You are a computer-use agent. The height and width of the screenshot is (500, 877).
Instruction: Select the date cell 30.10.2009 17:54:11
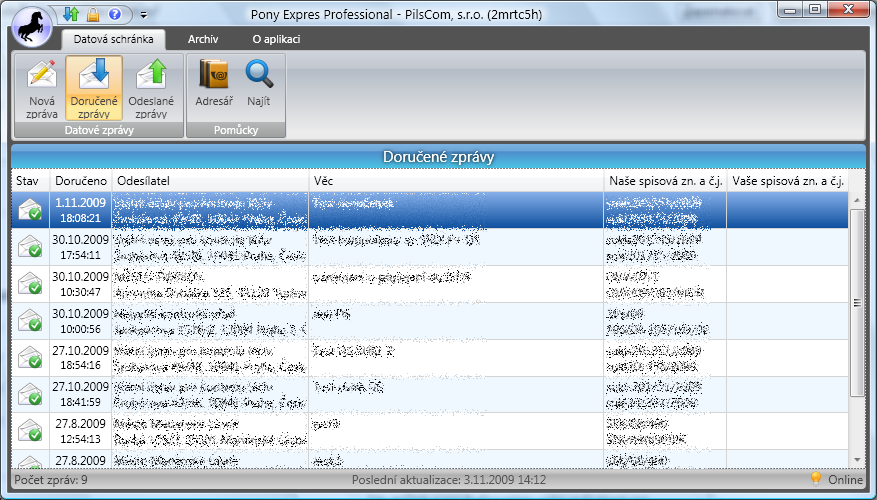81,247
